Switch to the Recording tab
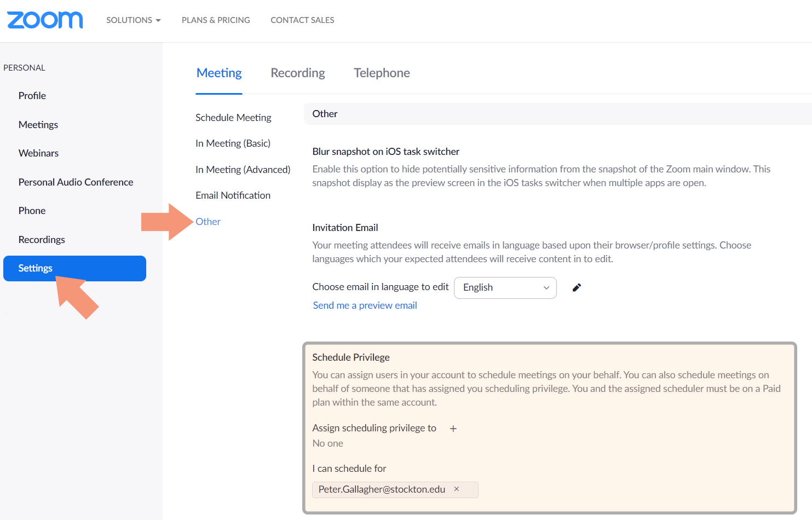Screen dimensions: 812x520 pos(298,73)
